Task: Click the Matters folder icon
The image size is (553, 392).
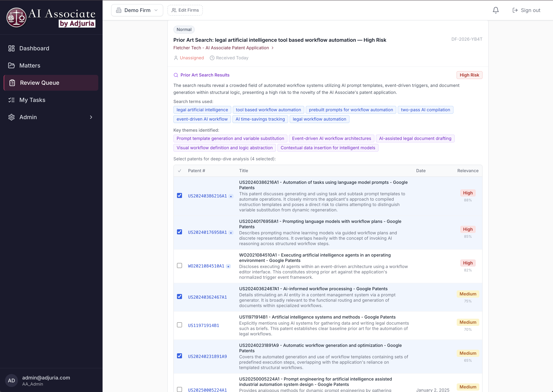Action: point(11,65)
